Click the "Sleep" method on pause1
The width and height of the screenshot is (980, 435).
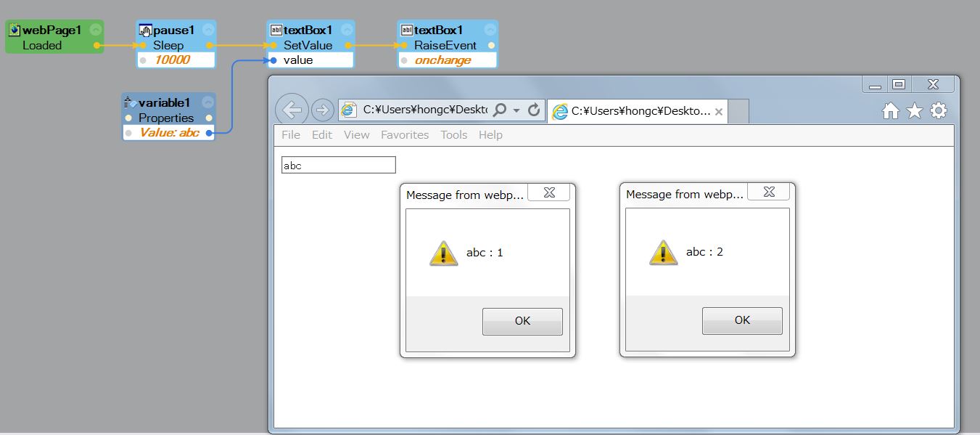click(x=168, y=45)
